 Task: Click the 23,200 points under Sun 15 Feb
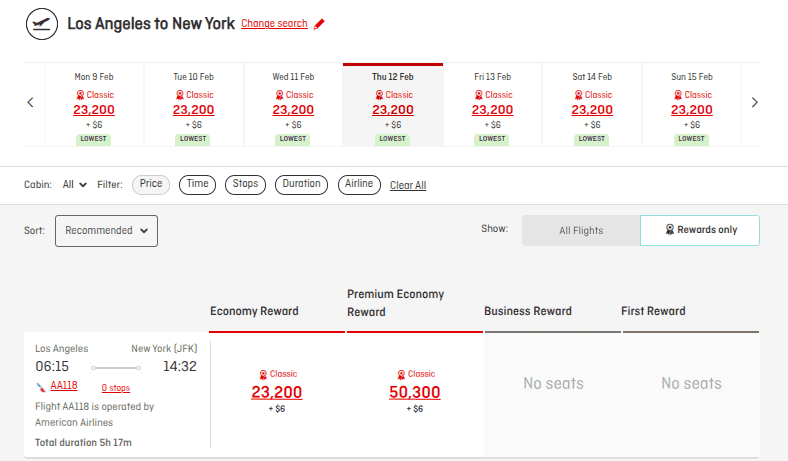[692, 110]
